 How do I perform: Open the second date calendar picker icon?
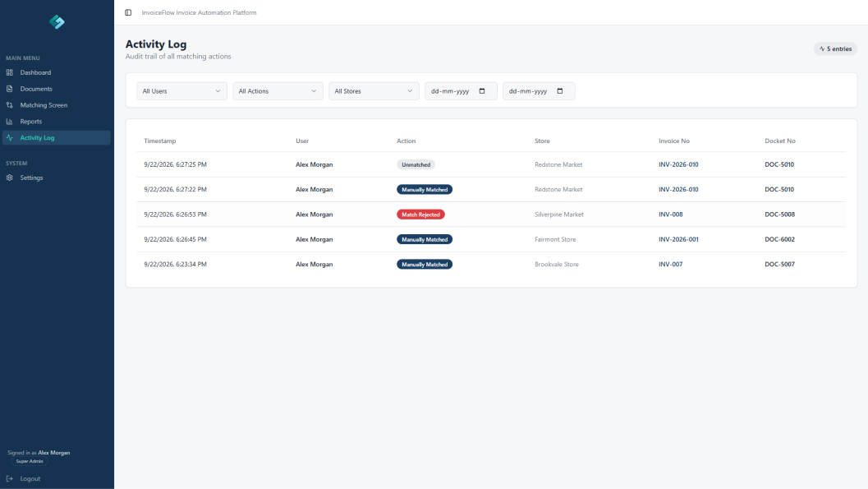[x=560, y=91]
